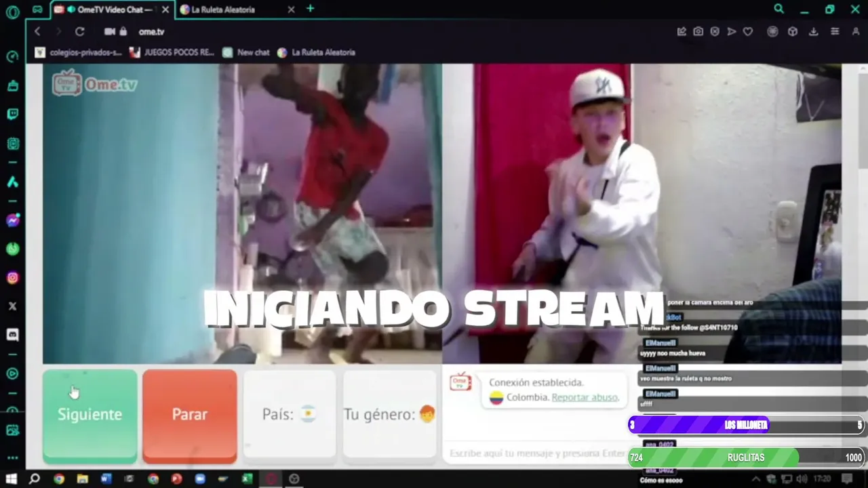
Task: Focus the chat message input field
Action: click(538, 453)
